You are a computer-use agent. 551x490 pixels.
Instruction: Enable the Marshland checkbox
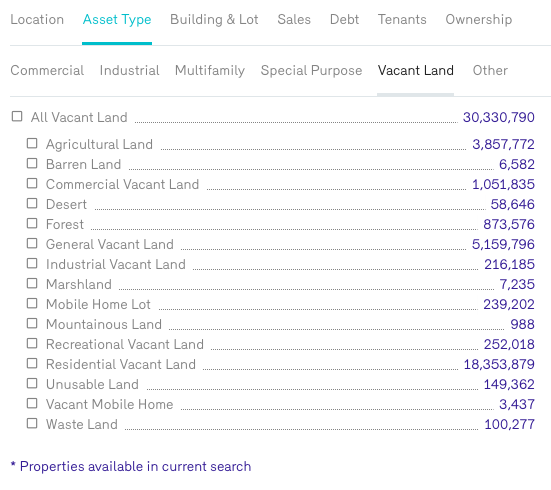(x=32, y=283)
